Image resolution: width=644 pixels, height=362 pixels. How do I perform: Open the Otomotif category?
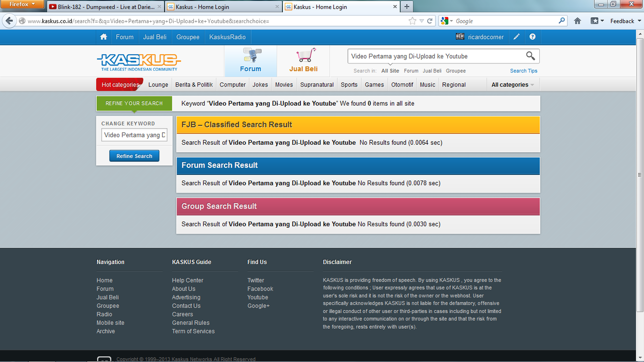pos(403,84)
